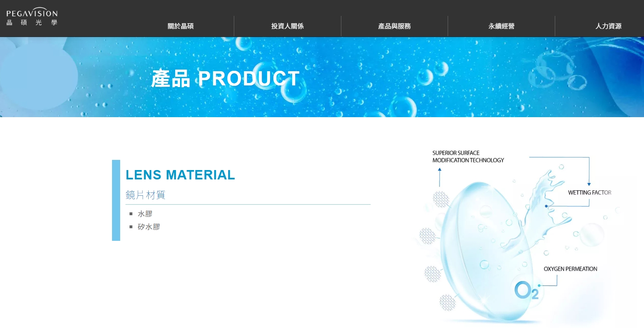644x334 pixels.
Task: Click the LENS MATERIAL heading
Action: coord(180,175)
